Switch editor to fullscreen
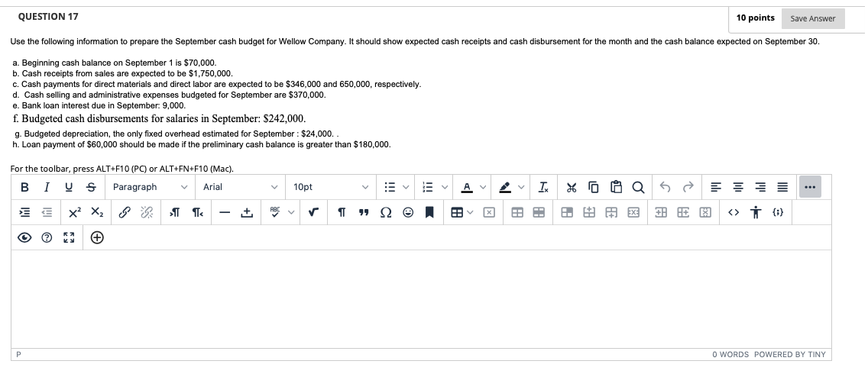This screenshot has width=868, height=377. pyautogui.click(x=69, y=237)
